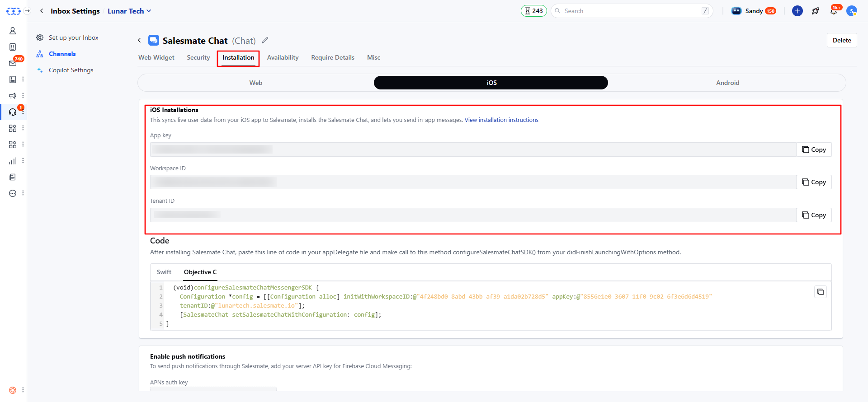This screenshot has width=868, height=402.
Task: Open Set up your Inbox settings
Action: [x=73, y=37]
